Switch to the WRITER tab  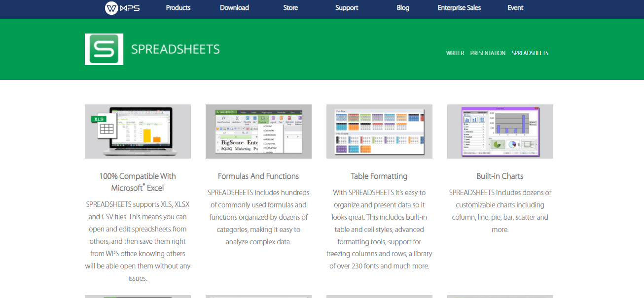[x=455, y=53]
